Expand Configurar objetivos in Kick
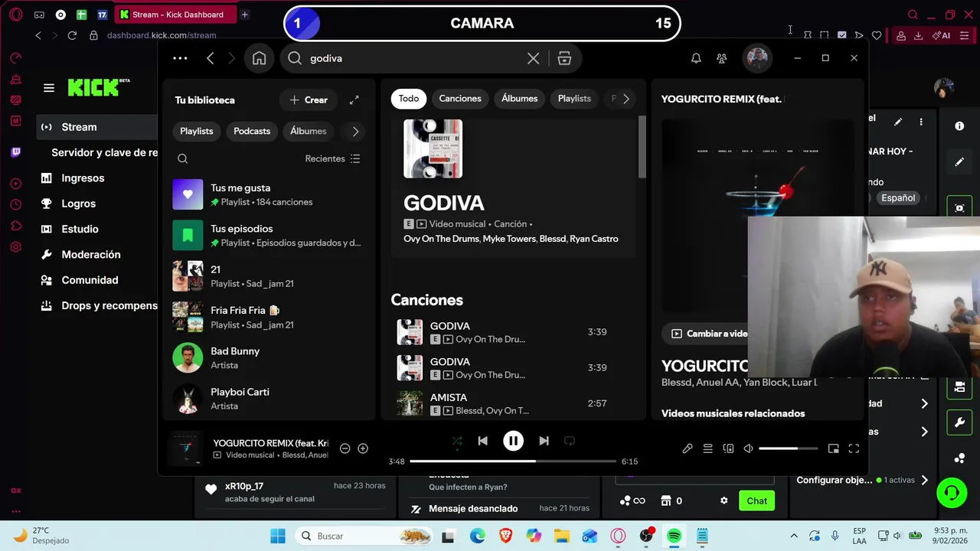 coord(862,481)
